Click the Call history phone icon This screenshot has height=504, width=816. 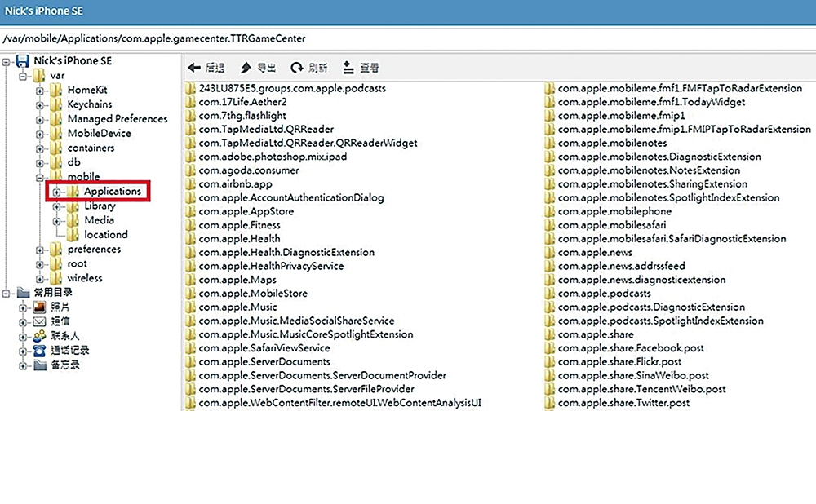(x=39, y=351)
